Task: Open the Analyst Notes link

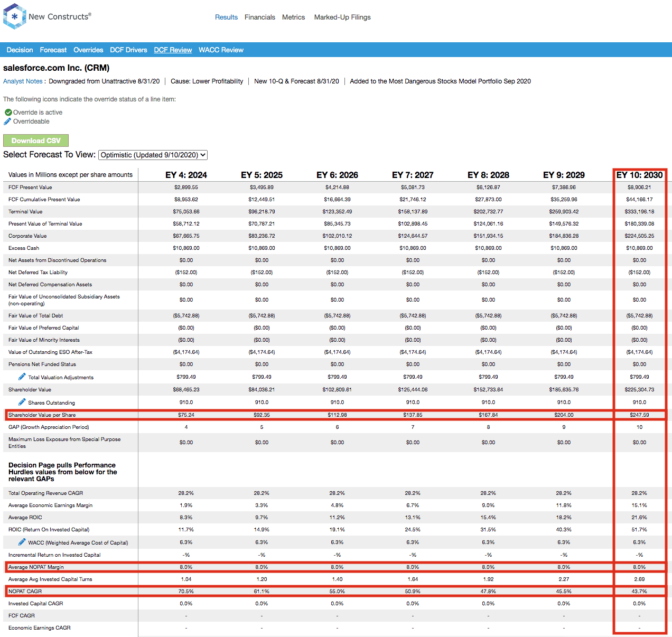Action: 23,81
